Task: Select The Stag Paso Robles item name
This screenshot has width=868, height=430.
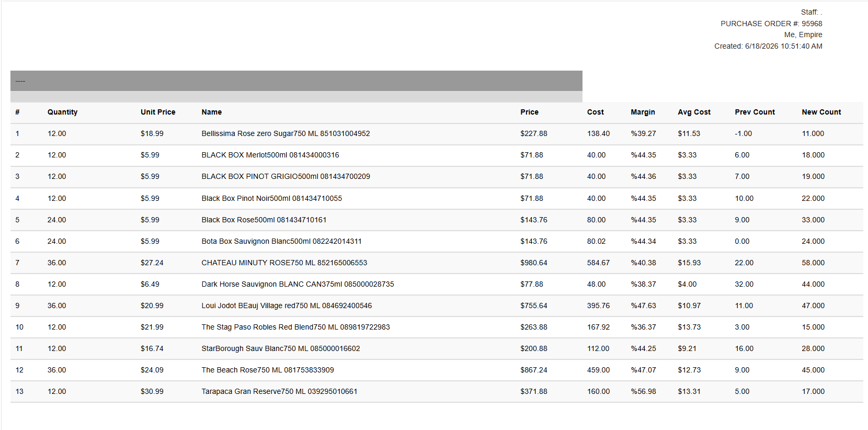Action: pos(296,327)
